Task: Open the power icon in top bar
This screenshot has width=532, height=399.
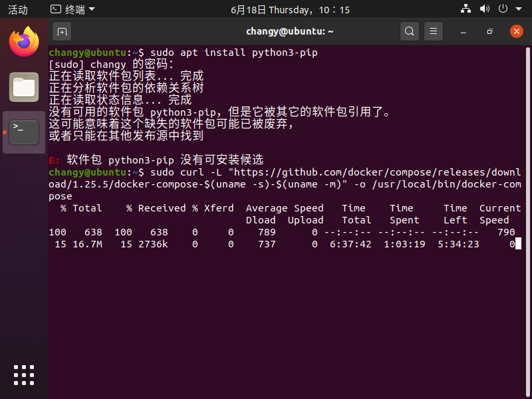Action: pos(503,9)
